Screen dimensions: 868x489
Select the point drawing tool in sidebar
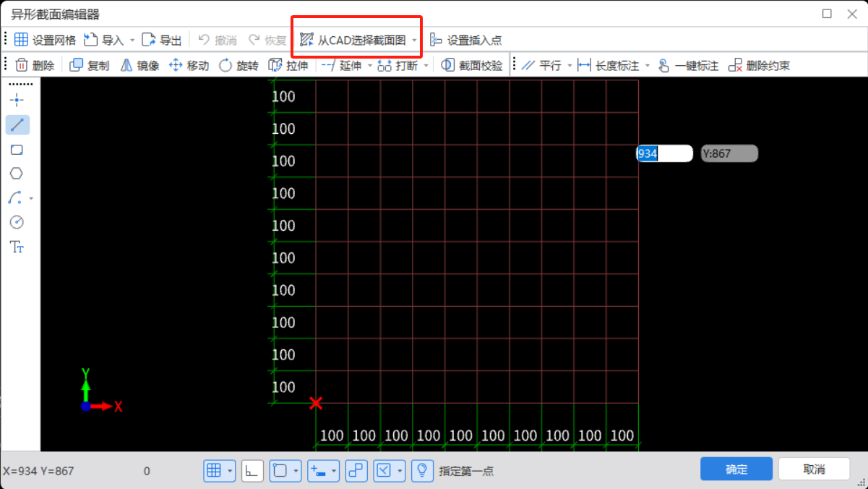point(17,100)
